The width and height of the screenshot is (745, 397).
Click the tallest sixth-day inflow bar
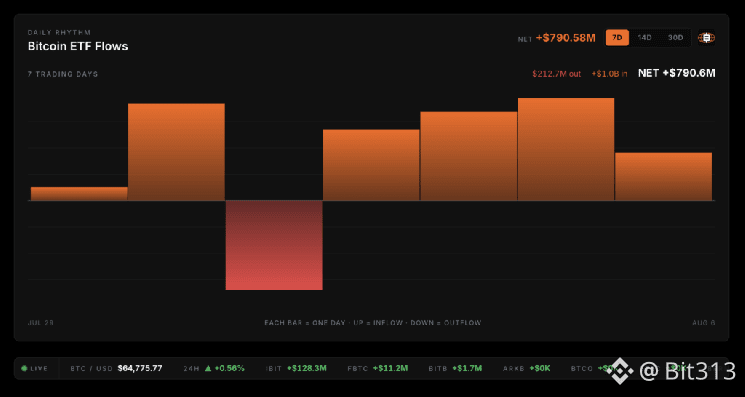tap(566, 149)
